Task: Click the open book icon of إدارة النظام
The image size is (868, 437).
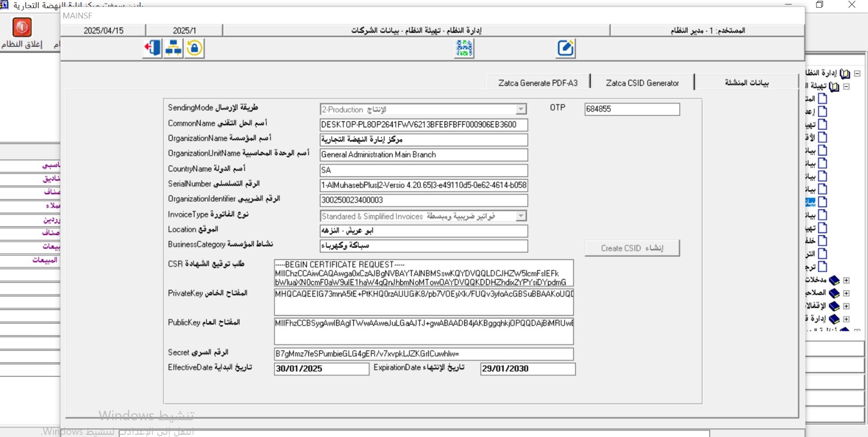Action: [845, 74]
